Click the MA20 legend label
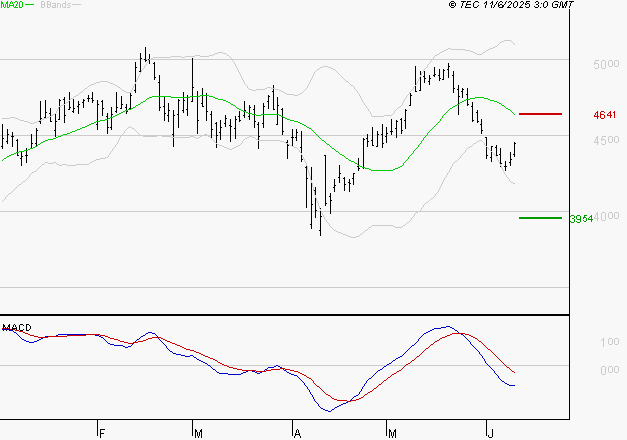Image resolution: width=627 pixels, height=440 pixels. (x=12, y=4)
